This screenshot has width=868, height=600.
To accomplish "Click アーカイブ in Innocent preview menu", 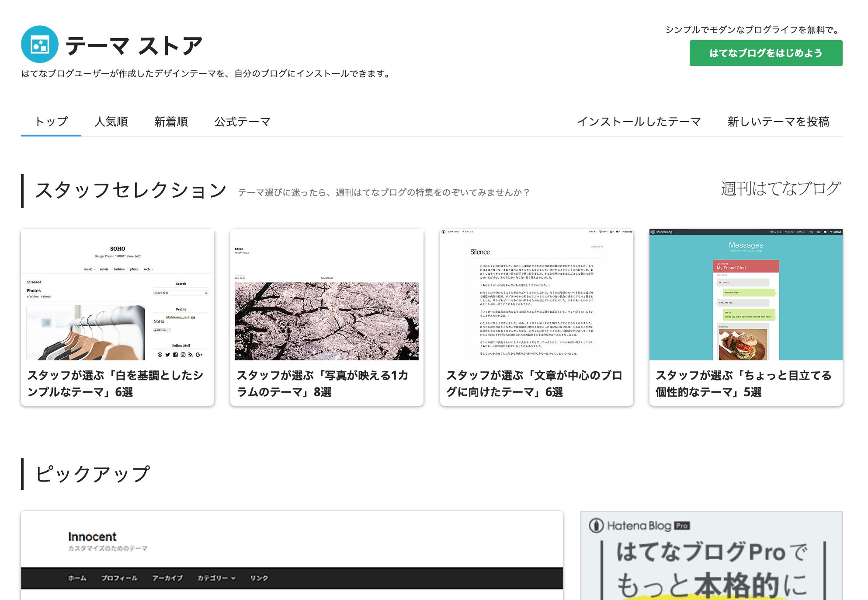I will pos(167,578).
